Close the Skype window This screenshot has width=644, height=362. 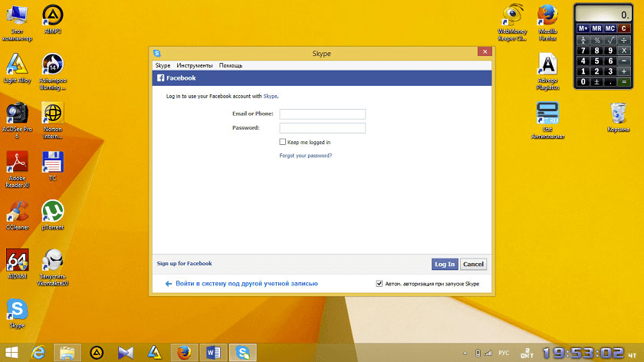point(485,51)
